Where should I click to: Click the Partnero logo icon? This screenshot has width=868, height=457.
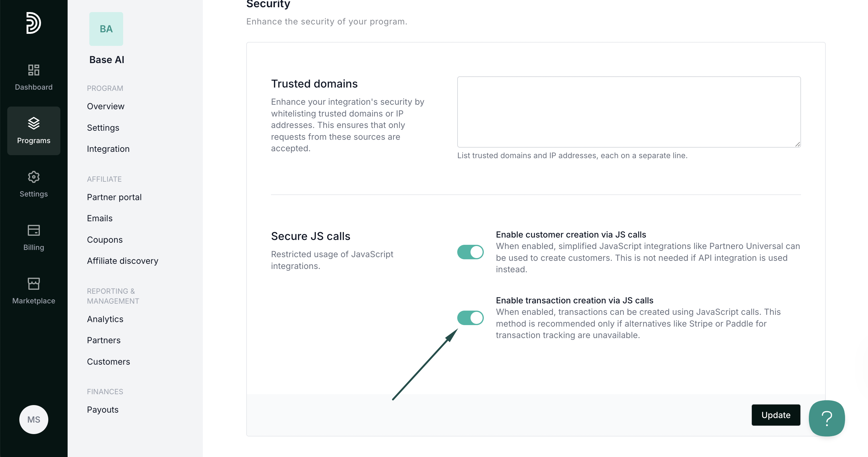pyautogui.click(x=34, y=23)
